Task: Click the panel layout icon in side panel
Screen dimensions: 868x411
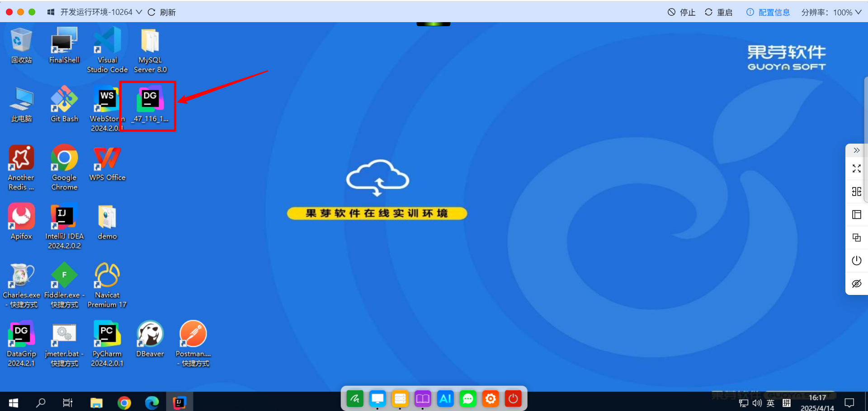Action: (x=857, y=215)
